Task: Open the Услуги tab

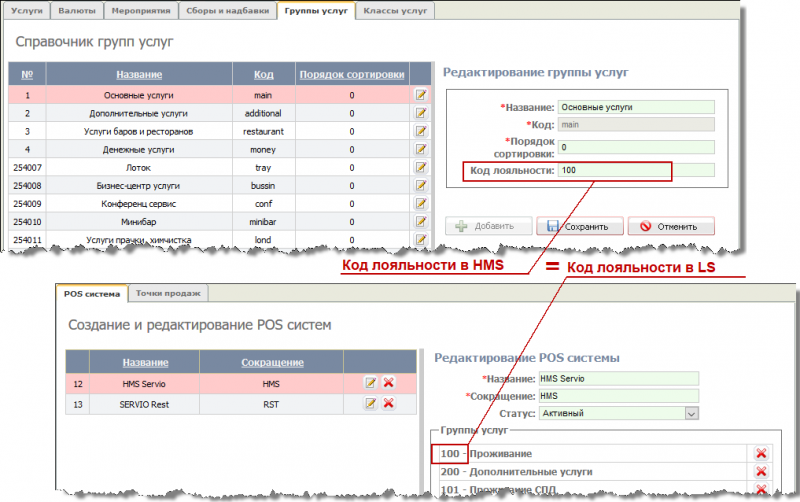Action: pos(27,11)
